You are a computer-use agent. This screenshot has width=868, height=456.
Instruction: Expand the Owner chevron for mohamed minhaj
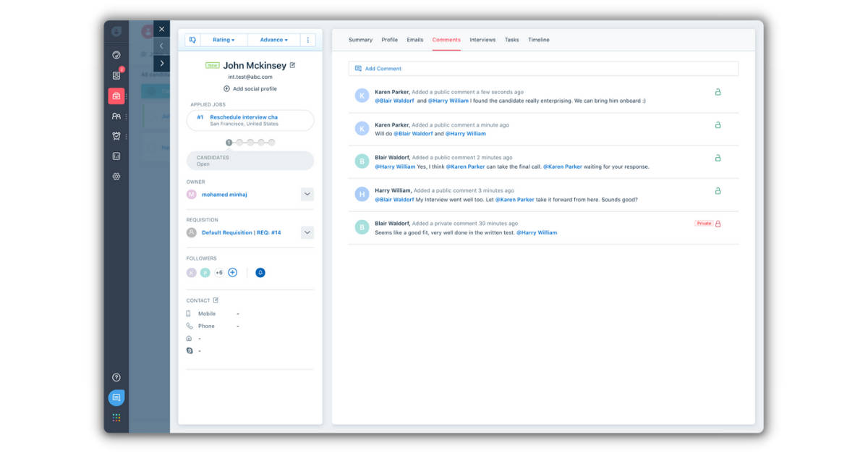click(307, 194)
